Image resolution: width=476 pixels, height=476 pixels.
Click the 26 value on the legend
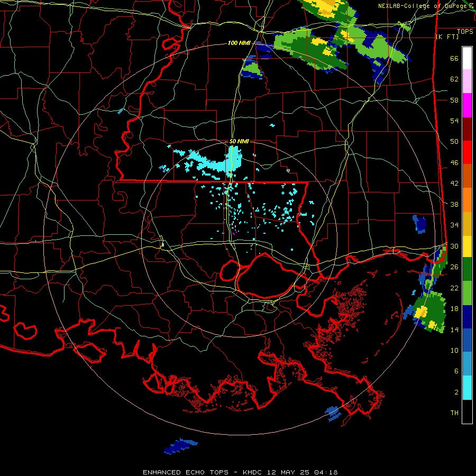tap(454, 267)
